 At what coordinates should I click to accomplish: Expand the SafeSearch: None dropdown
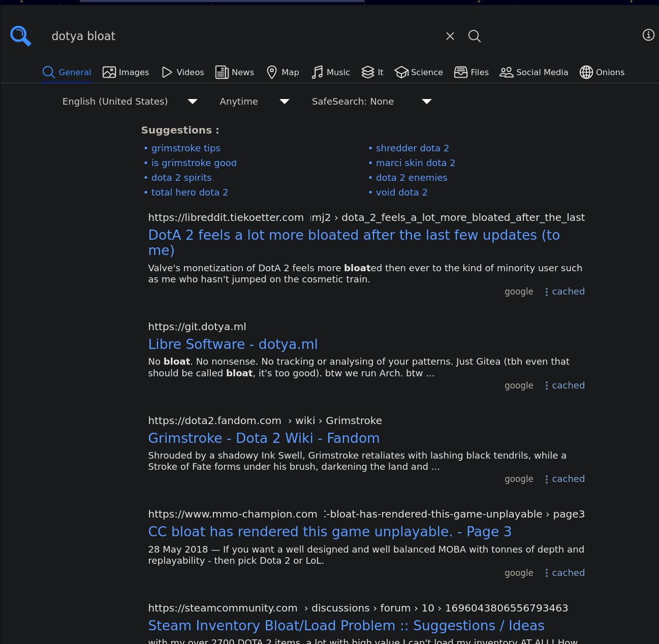coord(371,102)
